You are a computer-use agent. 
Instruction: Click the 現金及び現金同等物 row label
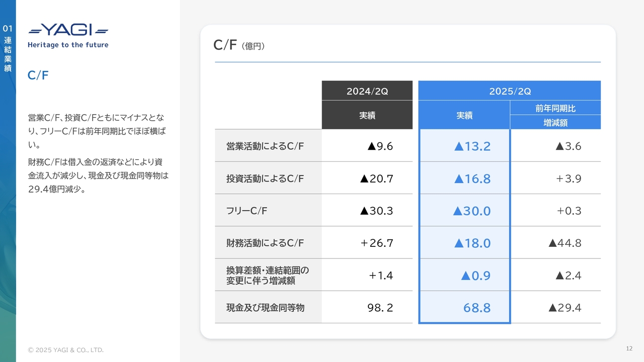coord(265,307)
